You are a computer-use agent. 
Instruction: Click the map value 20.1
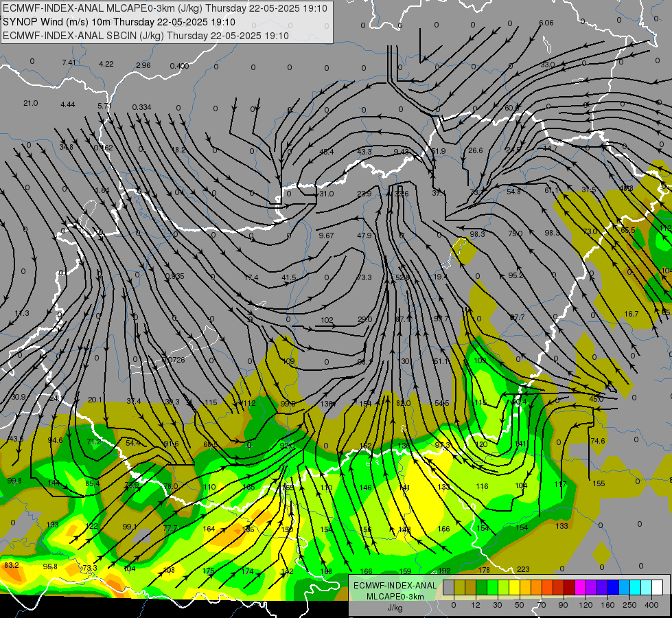tap(95, 400)
